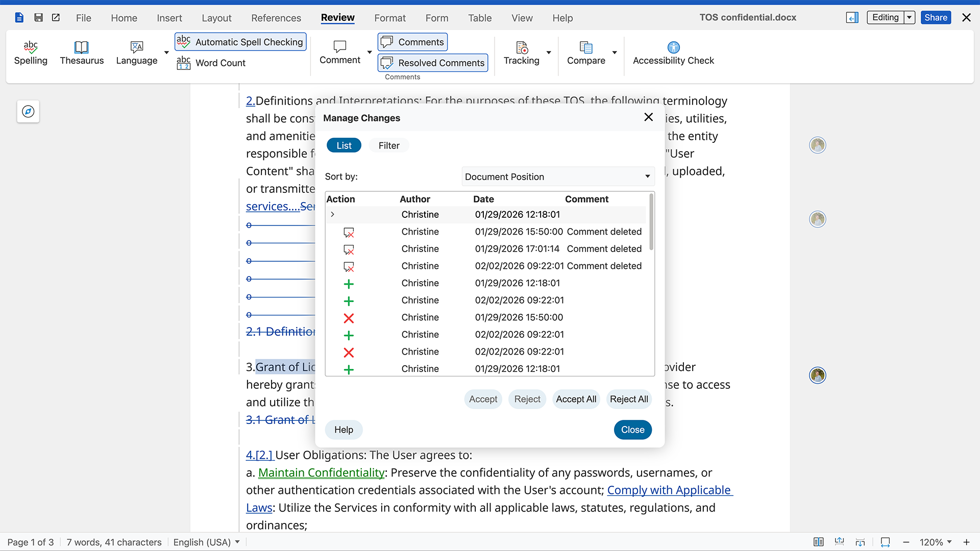This screenshot has width=980, height=551.
Task: Expand the first Christine change row
Action: [x=332, y=214]
